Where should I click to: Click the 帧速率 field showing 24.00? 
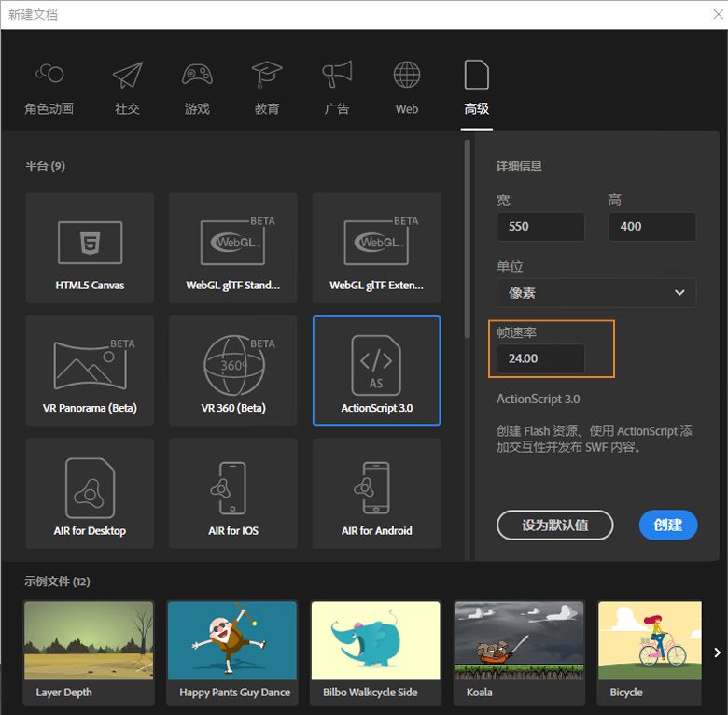[x=540, y=358]
